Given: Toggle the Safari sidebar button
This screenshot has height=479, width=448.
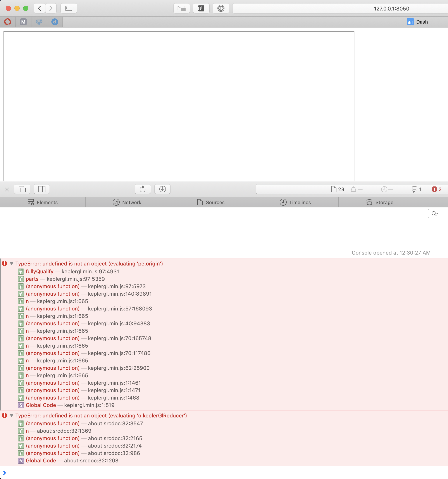Looking at the screenshot, I should [x=69, y=9].
